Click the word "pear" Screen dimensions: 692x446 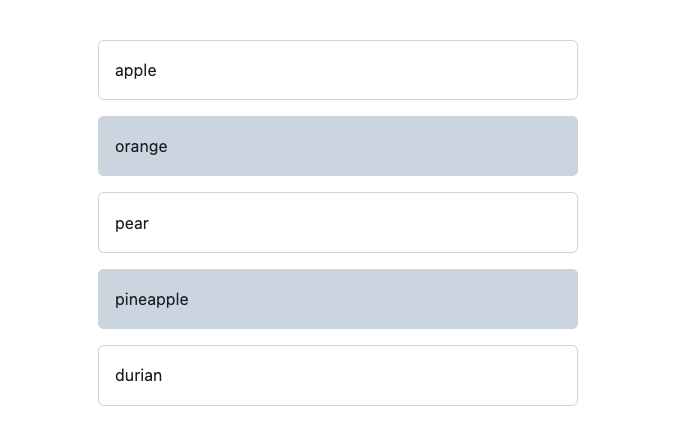point(132,224)
